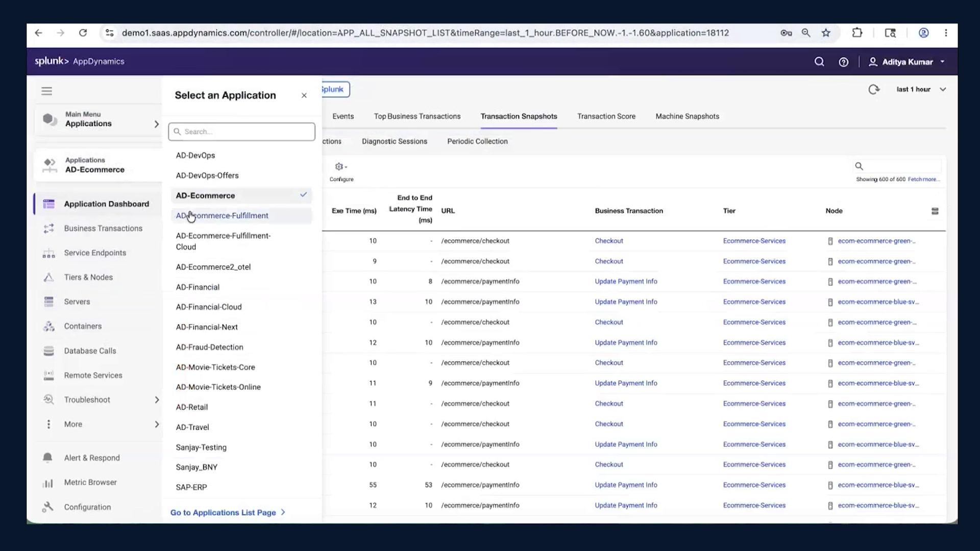This screenshot has height=551, width=980.
Task: Click the Fetch more link
Action: (x=924, y=180)
